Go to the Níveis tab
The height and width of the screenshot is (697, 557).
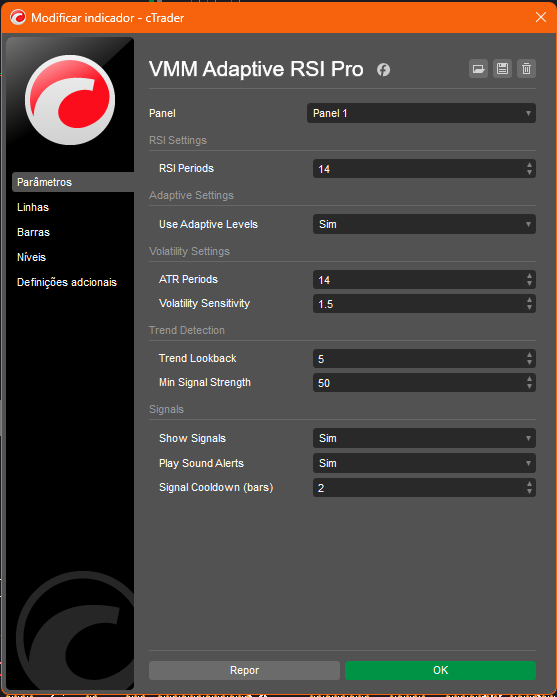[x=31, y=257]
